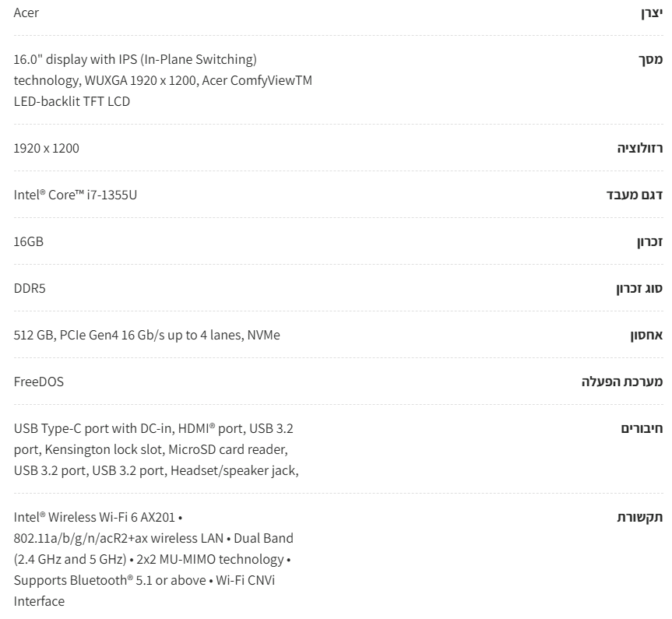Click the זכרון label
Image resolution: width=672 pixels, height=619 pixels.
649,242
